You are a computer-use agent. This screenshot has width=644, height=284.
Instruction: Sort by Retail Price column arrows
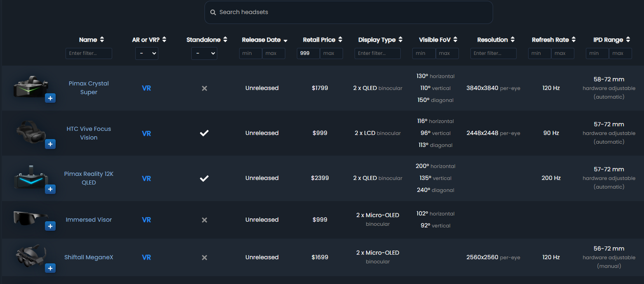pos(340,40)
